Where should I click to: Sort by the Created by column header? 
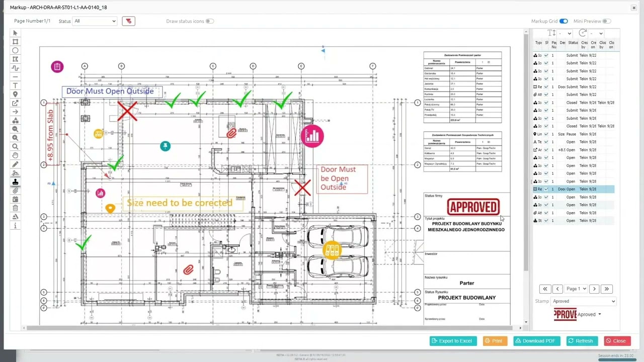coord(584,45)
